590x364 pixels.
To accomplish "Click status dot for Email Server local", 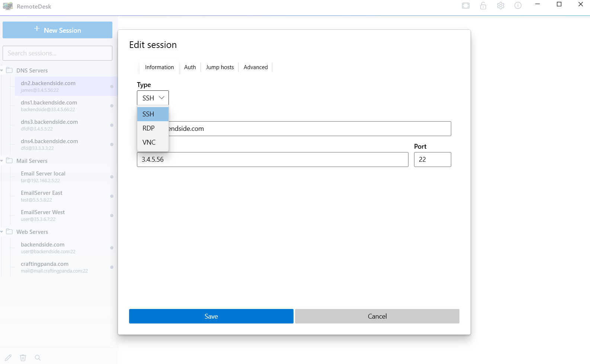I will click(112, 177).
